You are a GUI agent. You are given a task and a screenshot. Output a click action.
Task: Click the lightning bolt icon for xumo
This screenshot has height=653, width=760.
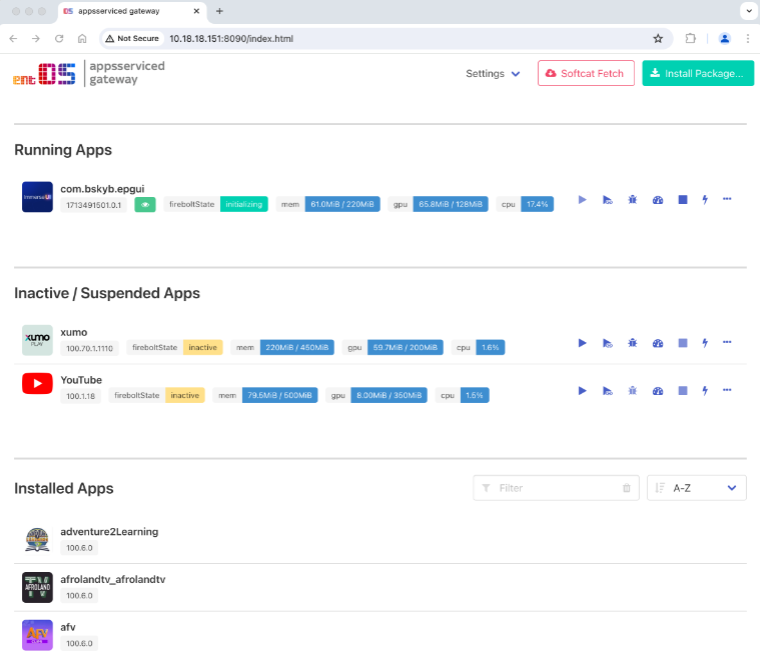[705, 343]
